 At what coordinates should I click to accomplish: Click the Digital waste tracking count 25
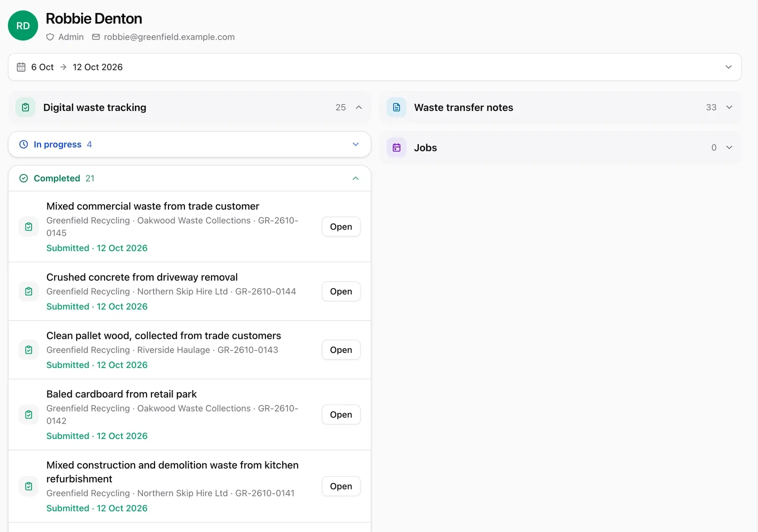[x=340, y=107]
